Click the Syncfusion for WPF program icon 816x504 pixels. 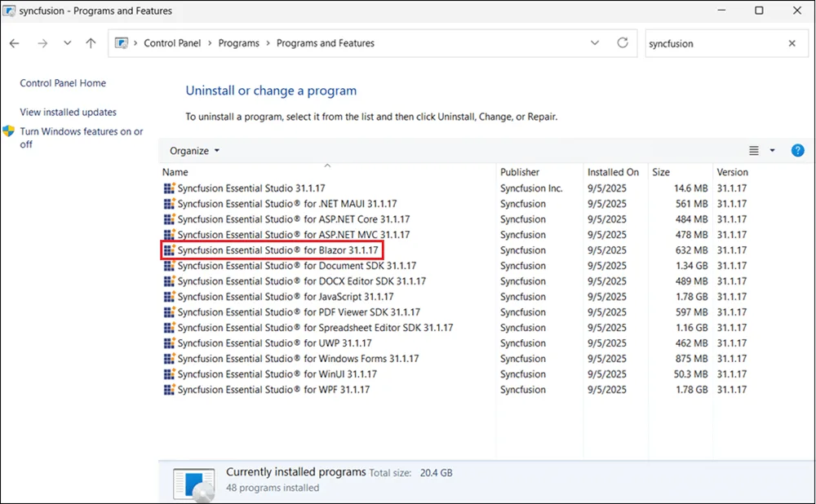coord(169,390)
